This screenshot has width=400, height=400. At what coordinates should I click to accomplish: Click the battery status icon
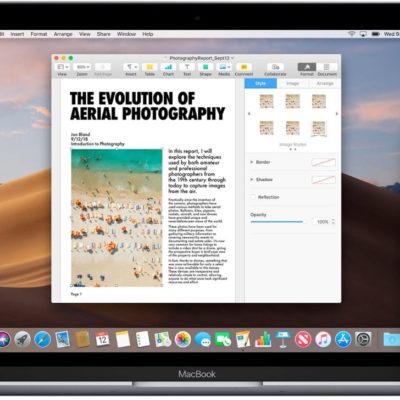(376, 34)
